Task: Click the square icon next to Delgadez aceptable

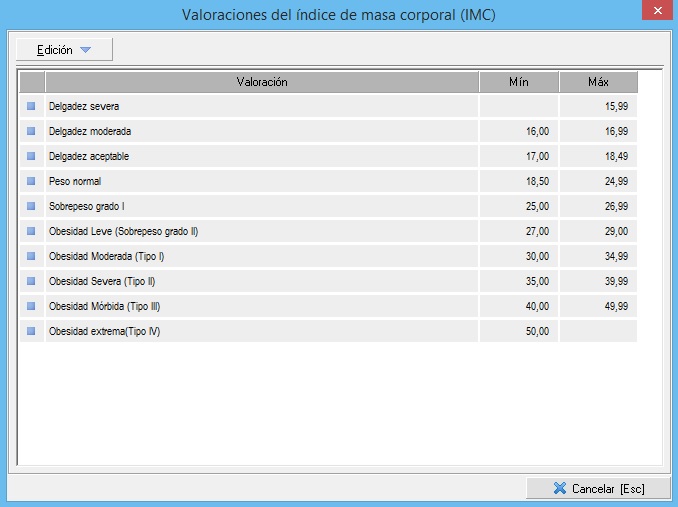Action: coord(31,156)
